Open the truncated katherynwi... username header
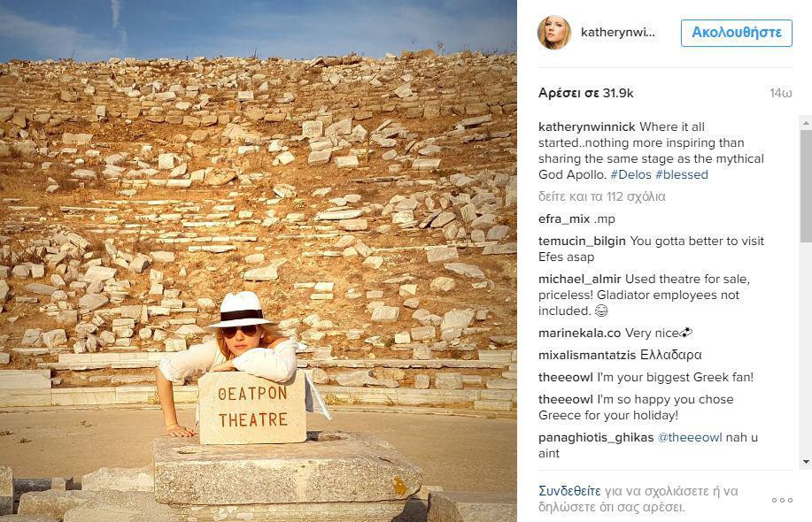This screenshot has height=522, width=812. click(617, 33)
